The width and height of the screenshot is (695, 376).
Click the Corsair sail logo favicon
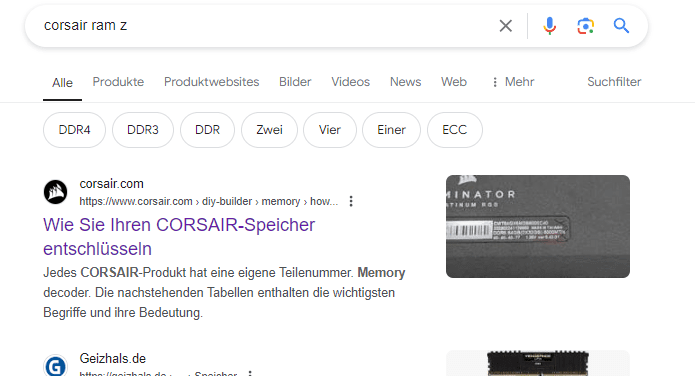point(55,192)
